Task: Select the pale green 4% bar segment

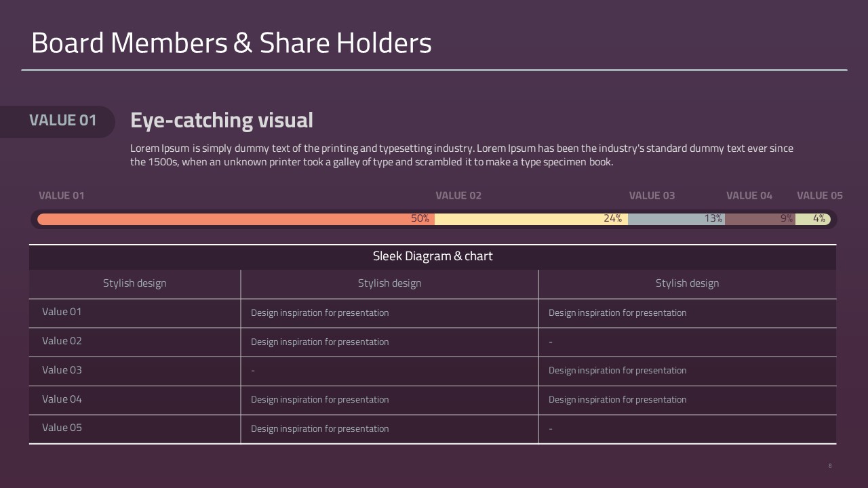Action: pos(813,219)
